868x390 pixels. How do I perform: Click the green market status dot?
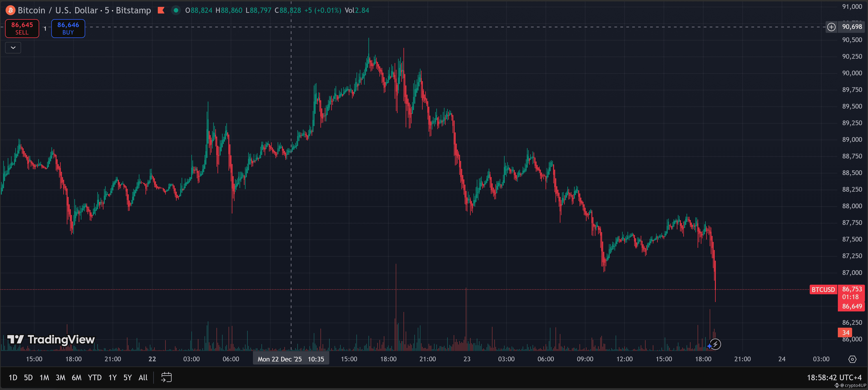[x=175, y=10]
